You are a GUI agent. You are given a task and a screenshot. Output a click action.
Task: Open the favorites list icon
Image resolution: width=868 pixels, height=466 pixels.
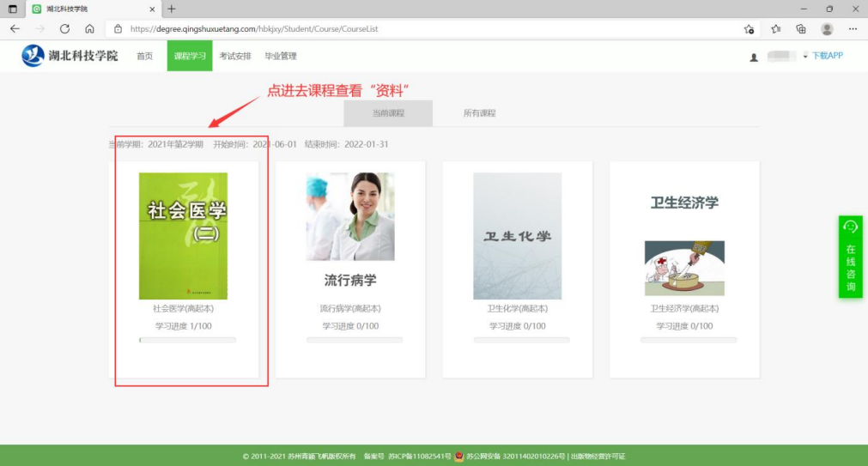click(x=775, y=29)
